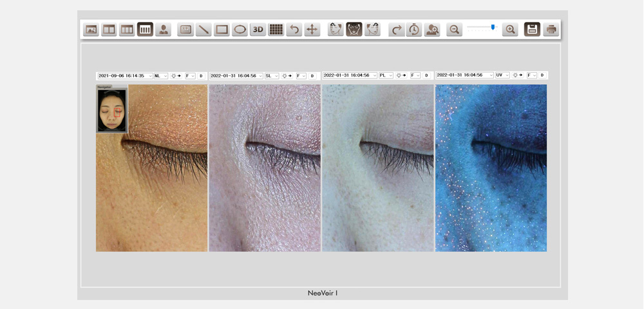The width and height of the screenshot is (644, 309).
Task: Choose the ellipse shape tool
Action: point(240,30)
